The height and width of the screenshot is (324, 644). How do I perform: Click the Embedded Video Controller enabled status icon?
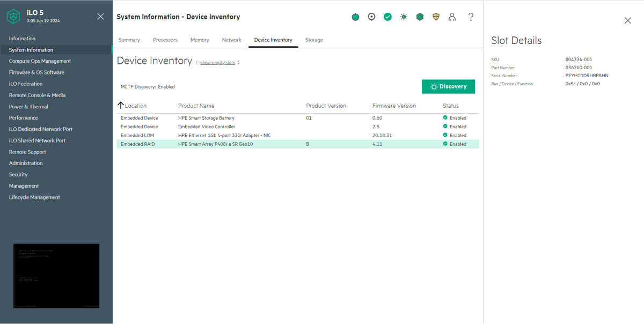[445, 127]
